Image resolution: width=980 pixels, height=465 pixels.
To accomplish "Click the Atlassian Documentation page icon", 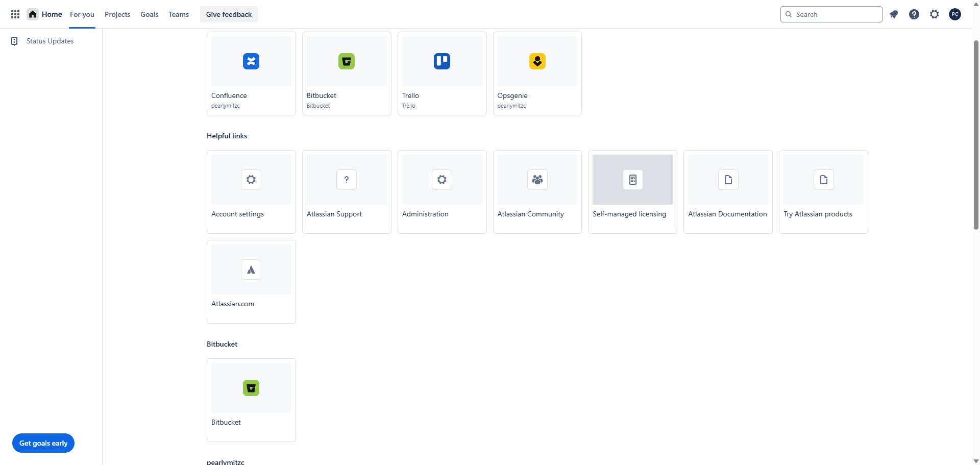I will click(728, 180).
